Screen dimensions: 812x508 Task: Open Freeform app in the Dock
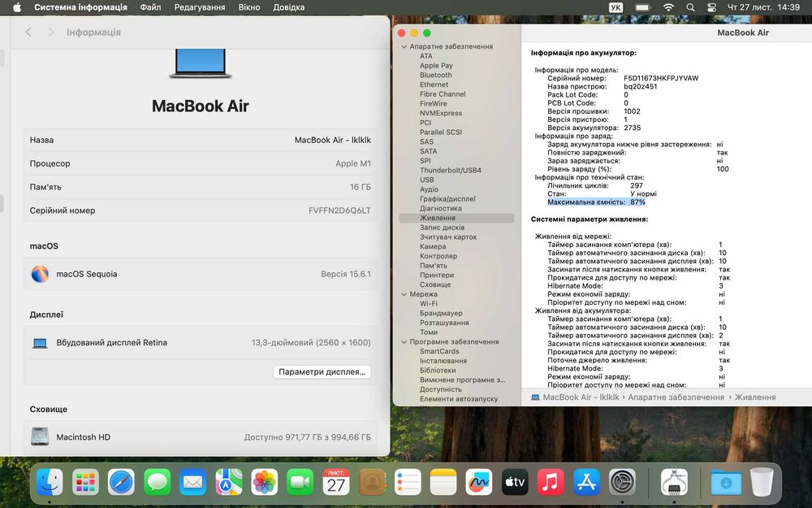(479, 482)
